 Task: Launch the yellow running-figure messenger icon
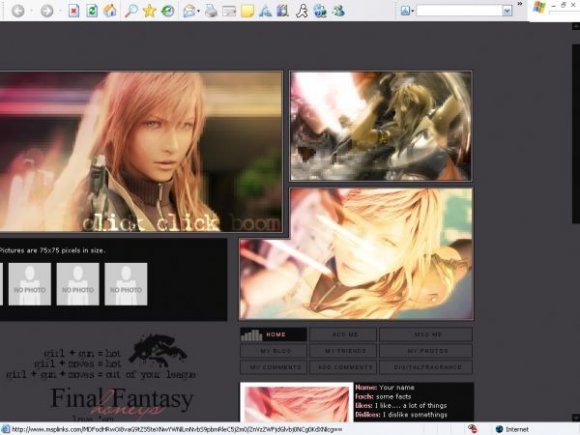[302, 11]
